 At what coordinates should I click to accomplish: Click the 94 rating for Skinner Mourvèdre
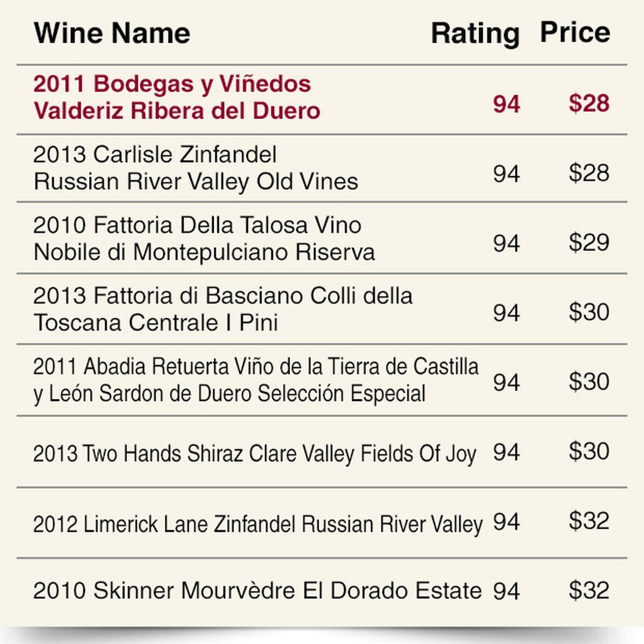pyautogui.click(x=506, y=591)
